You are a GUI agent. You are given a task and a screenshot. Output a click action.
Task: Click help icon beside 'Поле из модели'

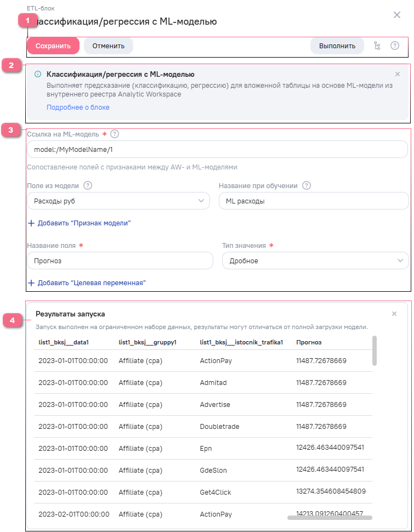[x=88, y=185]
